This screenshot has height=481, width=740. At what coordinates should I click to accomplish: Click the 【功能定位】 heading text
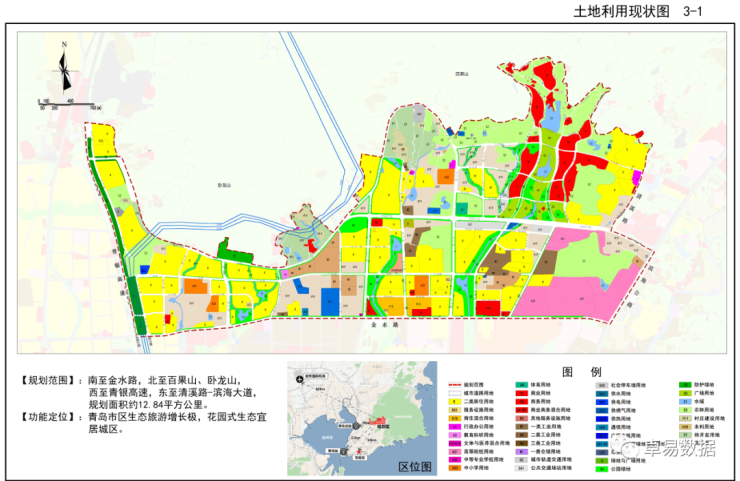click(47, 417)
